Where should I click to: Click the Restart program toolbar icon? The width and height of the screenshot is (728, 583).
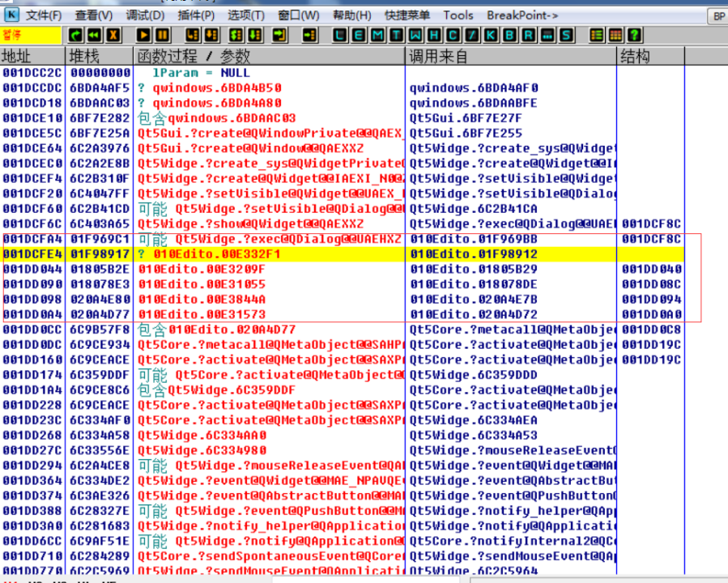tap(75, 35)
